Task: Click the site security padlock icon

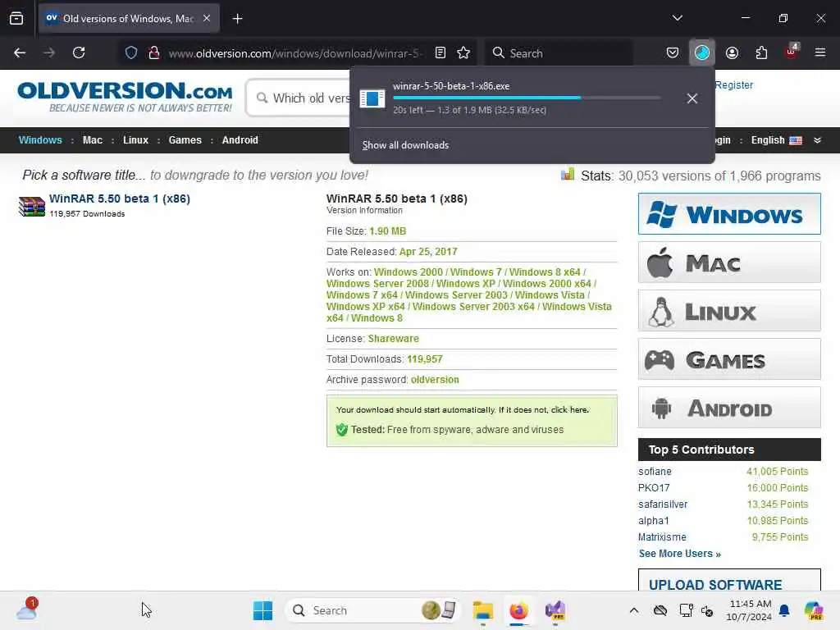Action: pyautogui.click(x=153, y=52)
